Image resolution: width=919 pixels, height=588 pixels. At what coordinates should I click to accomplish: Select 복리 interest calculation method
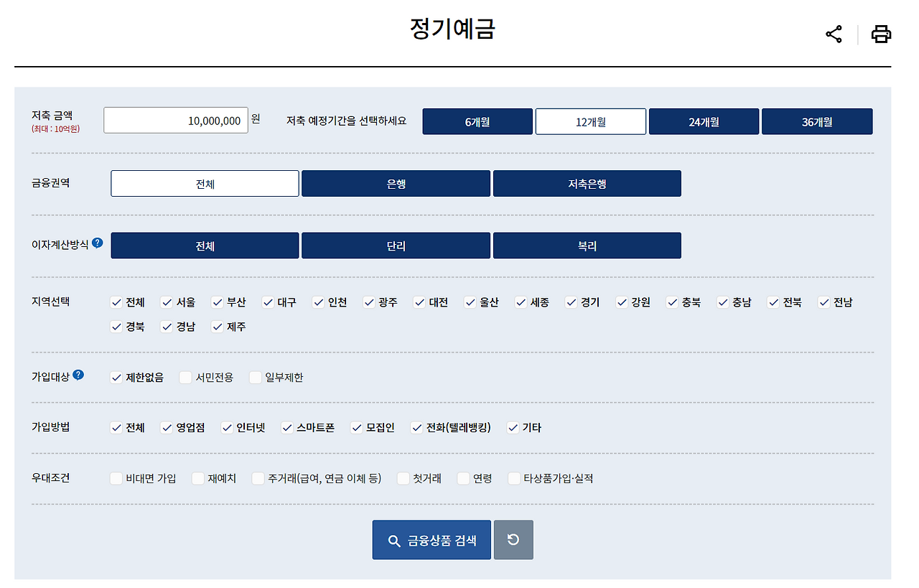click(587, 246)
